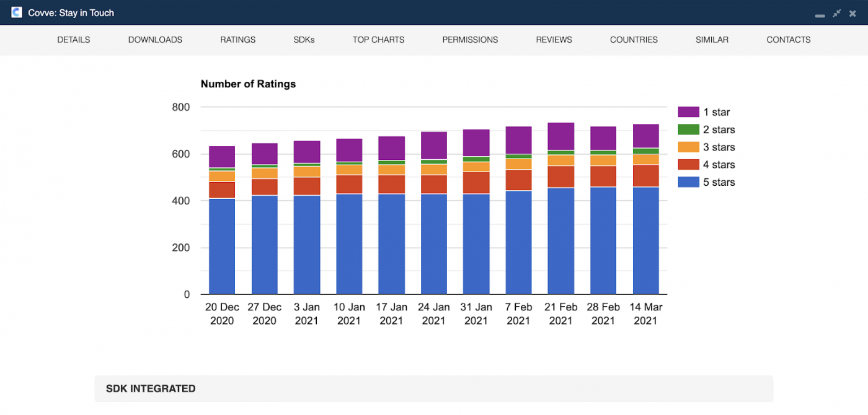The height and width of the screenshot is (415, 868).
Task: Click the purple 1 star legend swatch
Action: (688, 112)
